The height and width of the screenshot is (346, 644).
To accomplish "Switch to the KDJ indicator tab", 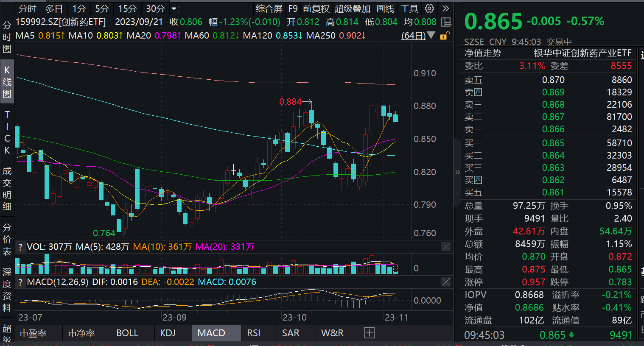I will (x=168, y=333).
